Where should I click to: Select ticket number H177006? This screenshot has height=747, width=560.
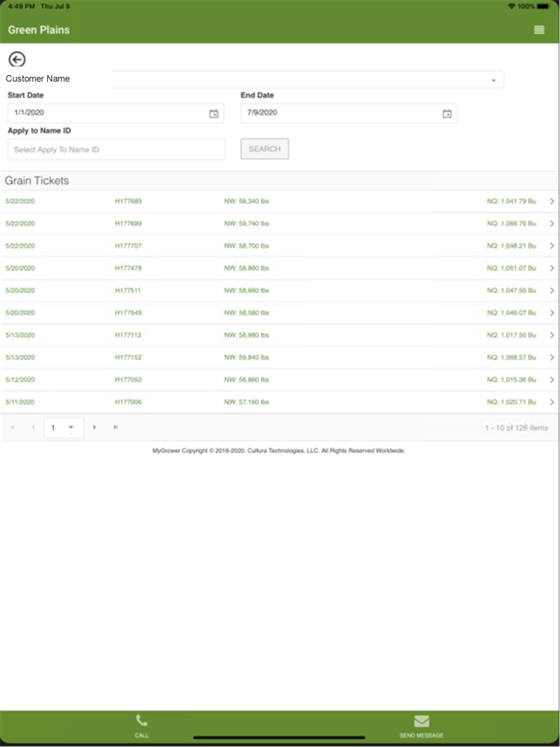(128, 402)
